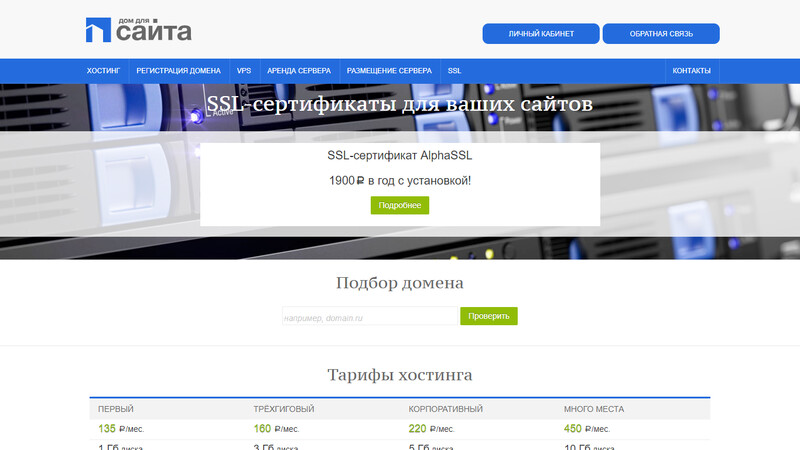This screenshot has height=450, width=800.
Task: Click the 1900 ₽ в год price text
Action: [399, 181]
